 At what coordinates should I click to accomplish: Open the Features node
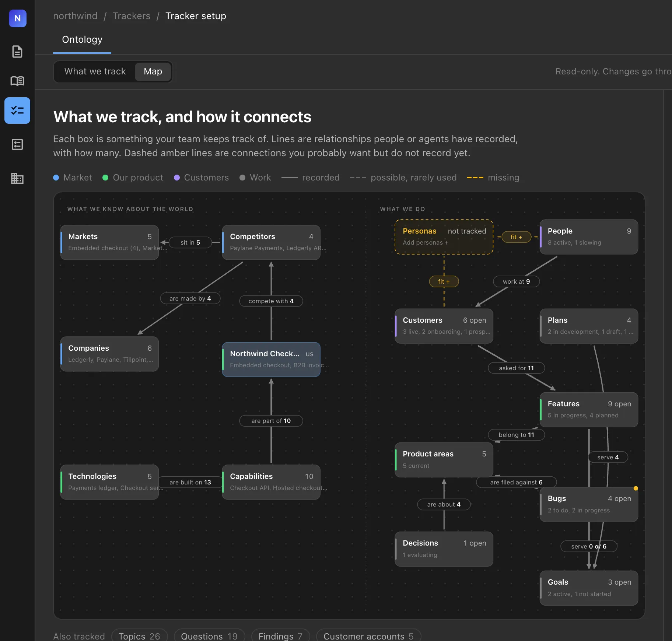click(589, 410)
